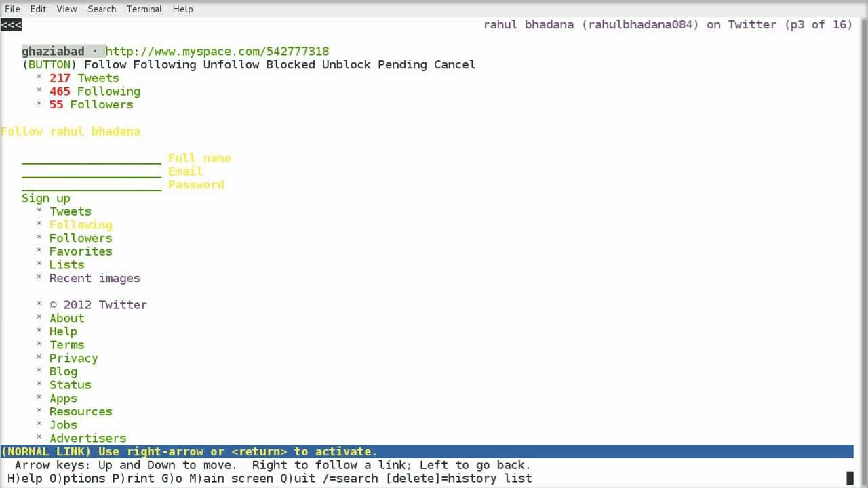Click the P)rint command in bottom line
This screenshot has height=488, width=868.
click(x=133, y=479)
